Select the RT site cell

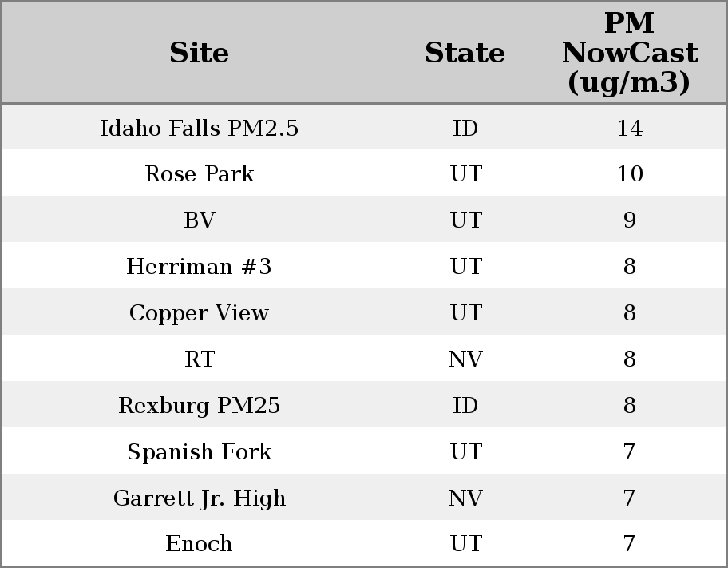pos(199,359)
